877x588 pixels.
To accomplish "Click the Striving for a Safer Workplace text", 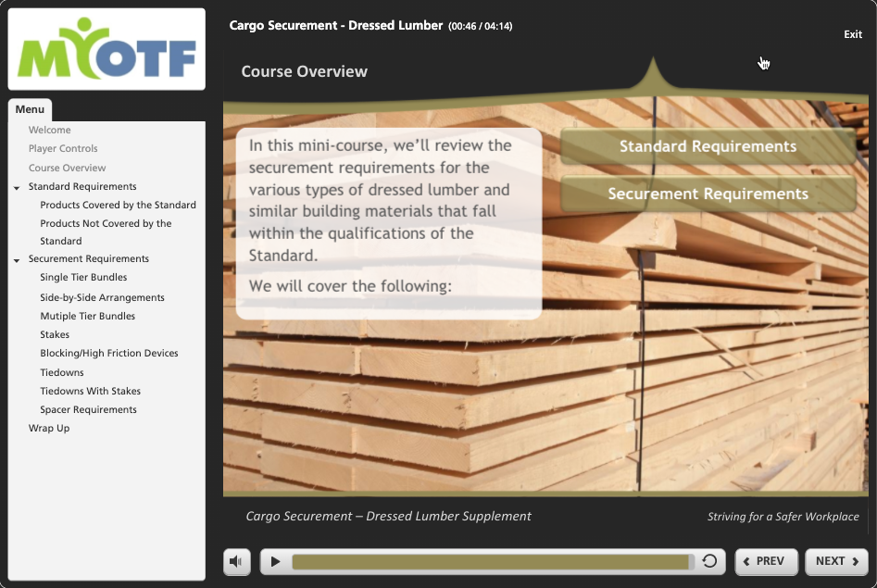I will point(783,517).
